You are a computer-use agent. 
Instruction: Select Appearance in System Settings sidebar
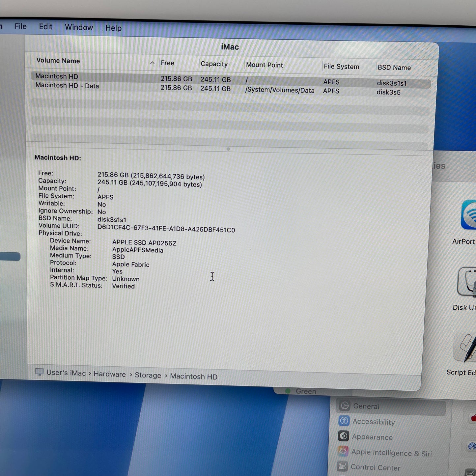pos(372,437)
